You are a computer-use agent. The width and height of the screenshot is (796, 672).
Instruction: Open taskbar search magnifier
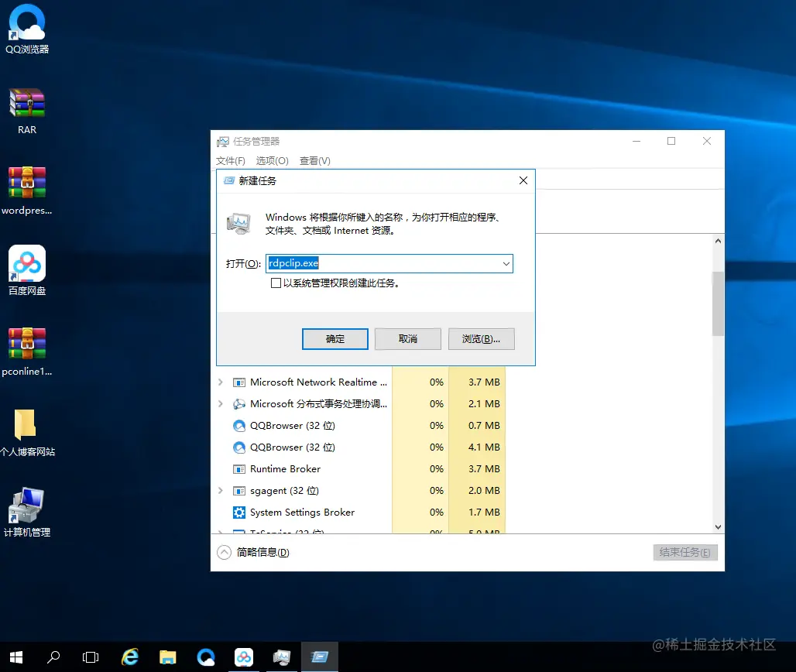tap(53, 657)
